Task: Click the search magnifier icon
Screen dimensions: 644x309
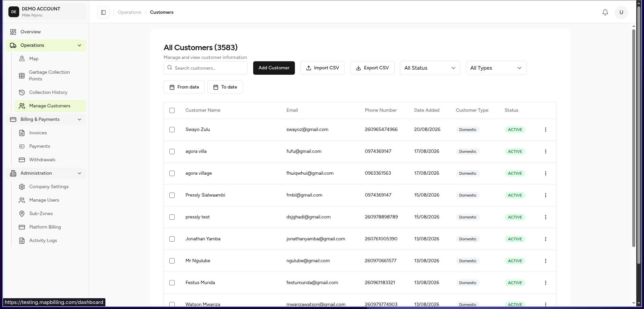Action: pyautogui.click(x=170, y=68)
